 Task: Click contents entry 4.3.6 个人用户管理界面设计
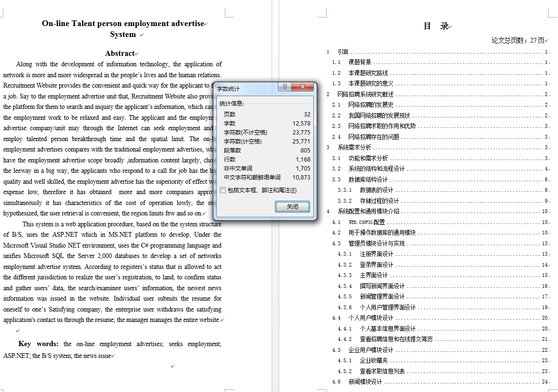pos(444,307)
